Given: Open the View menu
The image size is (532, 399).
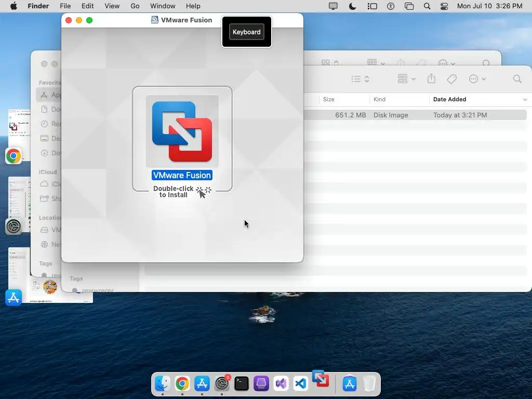Looking at the screenshot, I should pos(112,6).
